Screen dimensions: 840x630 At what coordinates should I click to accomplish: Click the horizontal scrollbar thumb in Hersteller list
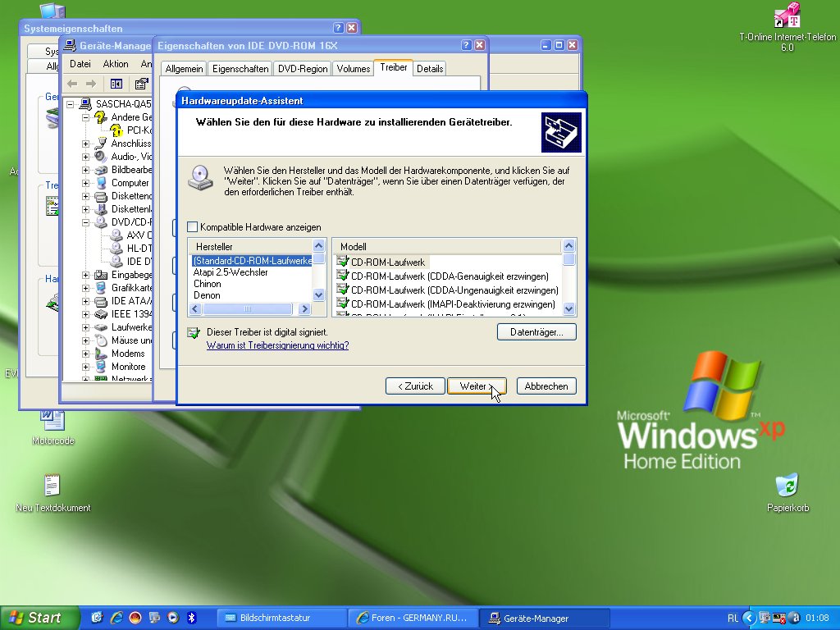click(247, 309)
